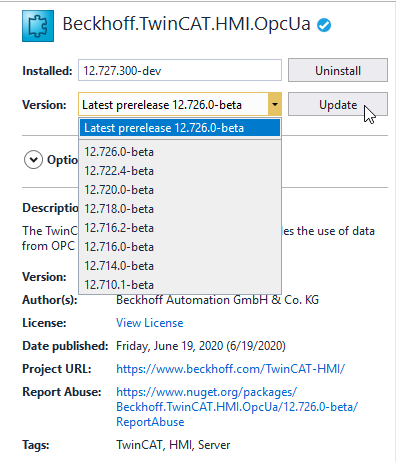Click the blue verified checkmark badge

coord(324,25)
